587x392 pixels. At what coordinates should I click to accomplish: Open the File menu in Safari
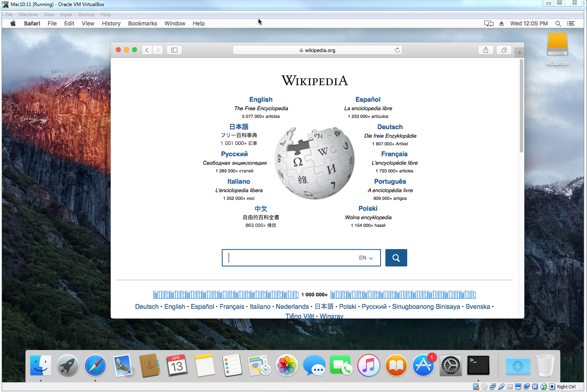tap(52, 23)
